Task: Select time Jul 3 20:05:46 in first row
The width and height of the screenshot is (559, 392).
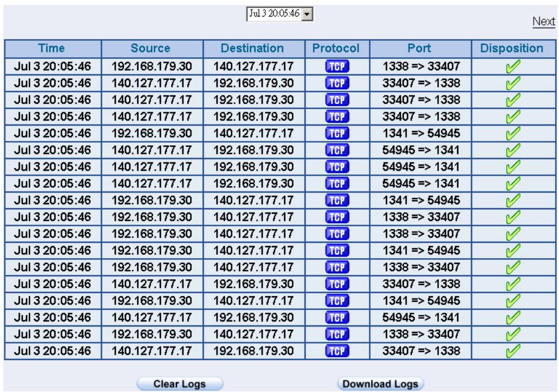Action: [52, 66]
